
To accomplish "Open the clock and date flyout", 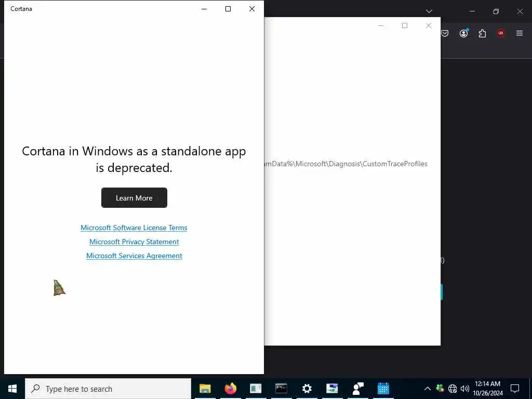I will [487, 389].
